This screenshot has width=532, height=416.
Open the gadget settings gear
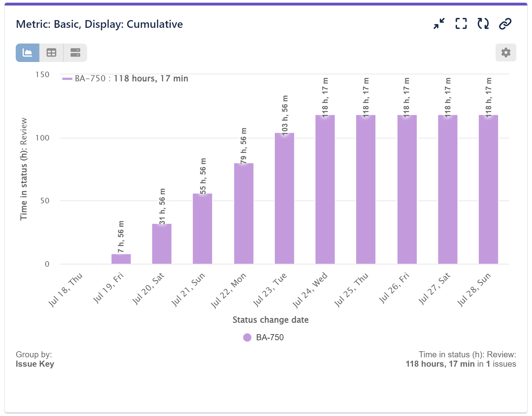506,52
